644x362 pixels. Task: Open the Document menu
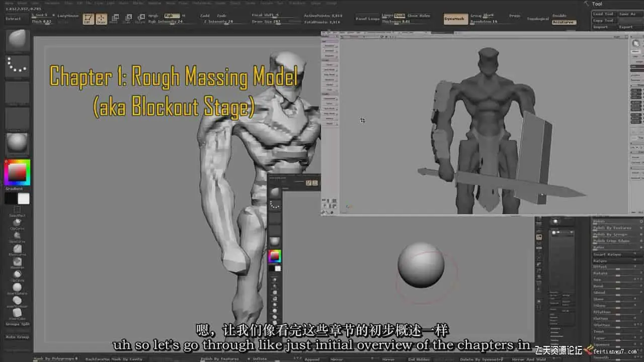[52, 3]
